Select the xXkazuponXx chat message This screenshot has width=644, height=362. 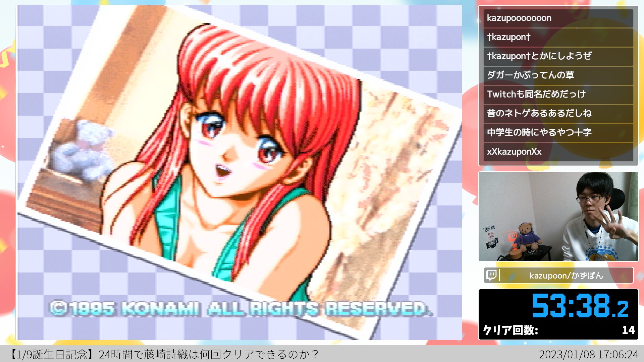514,152
